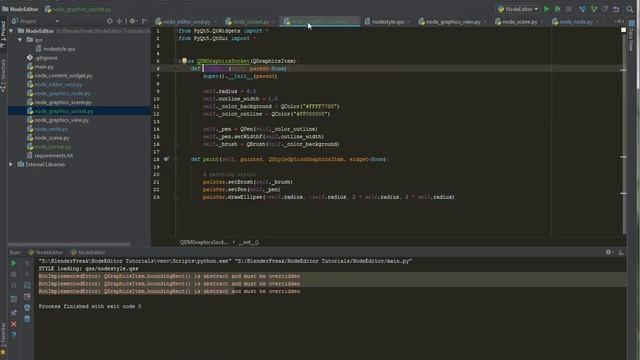Close the nodestyle.qss editor tab
Image resolution: width=640 pixels, height=360 pixels.
click(x=409, y=22)
